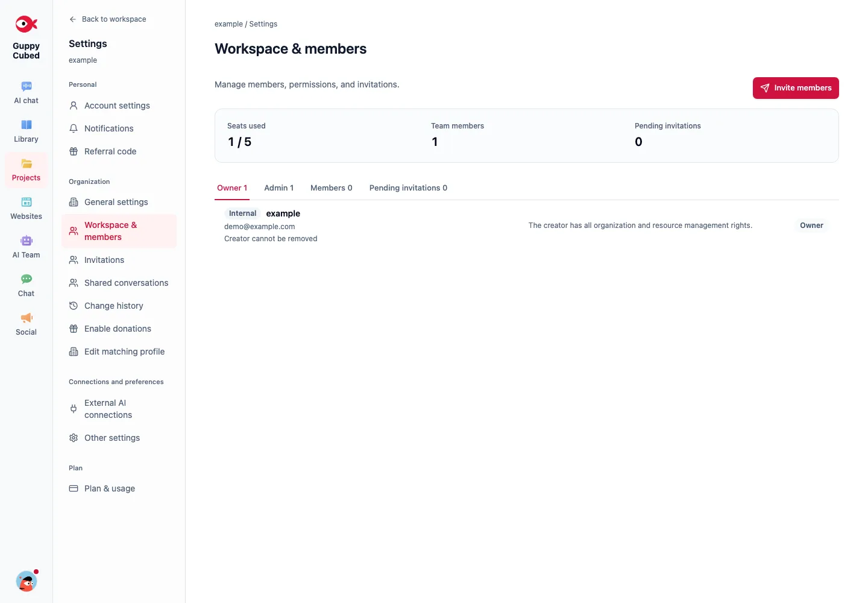Open the Projects folder icon

click(x=27, y=163)
